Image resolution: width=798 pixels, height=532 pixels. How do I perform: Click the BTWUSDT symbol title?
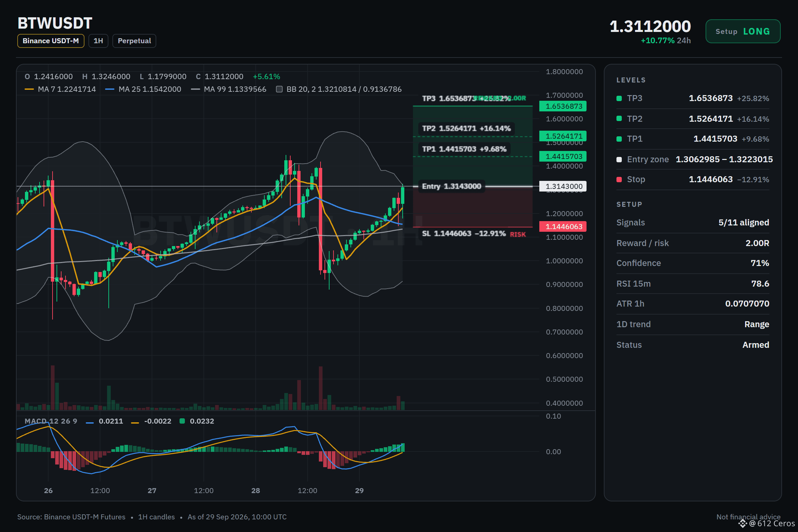(x=55, y=23)
